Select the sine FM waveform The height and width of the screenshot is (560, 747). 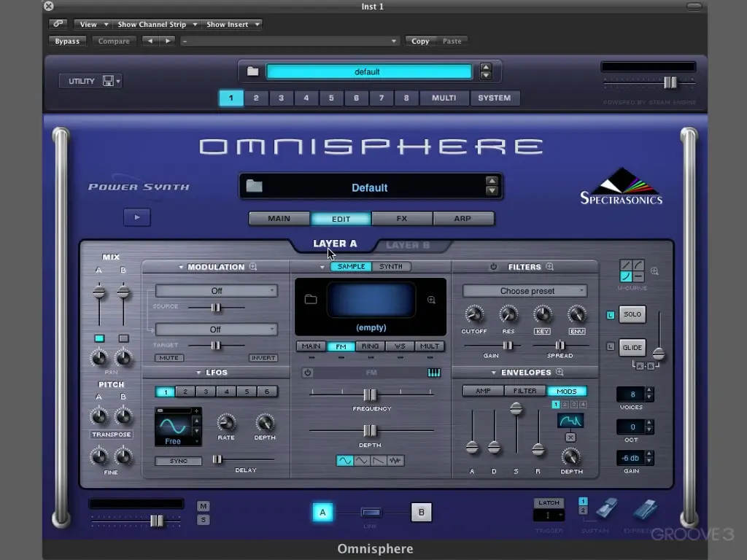point(344,461)
